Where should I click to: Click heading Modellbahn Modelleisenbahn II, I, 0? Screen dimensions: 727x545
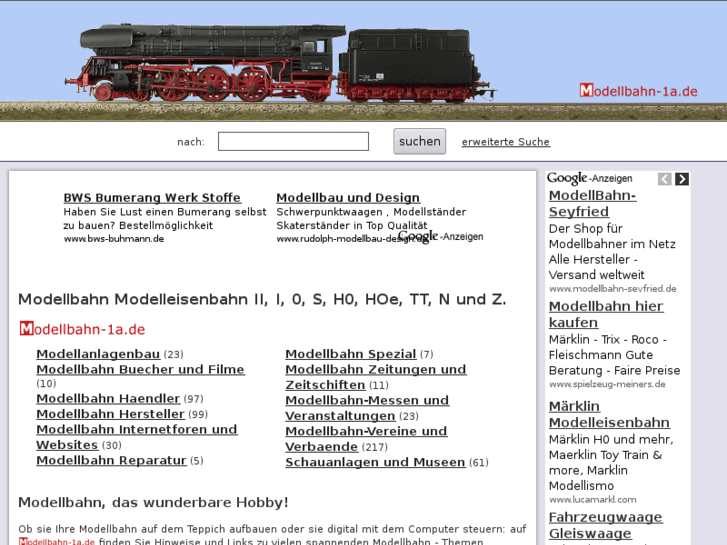pos(262,299)
